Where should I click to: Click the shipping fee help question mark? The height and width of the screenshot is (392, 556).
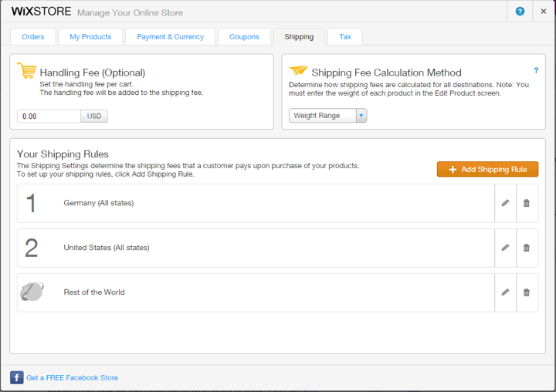click(536, 70)
